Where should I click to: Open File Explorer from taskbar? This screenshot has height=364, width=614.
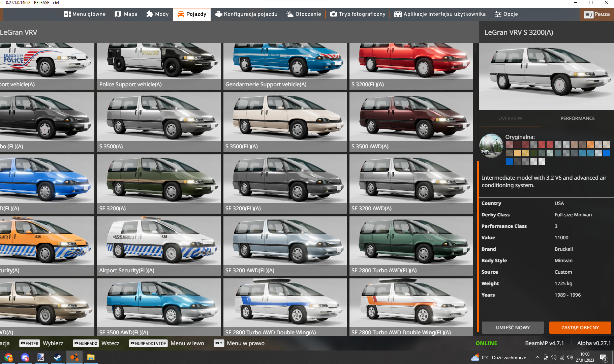(x=91, y=357)
